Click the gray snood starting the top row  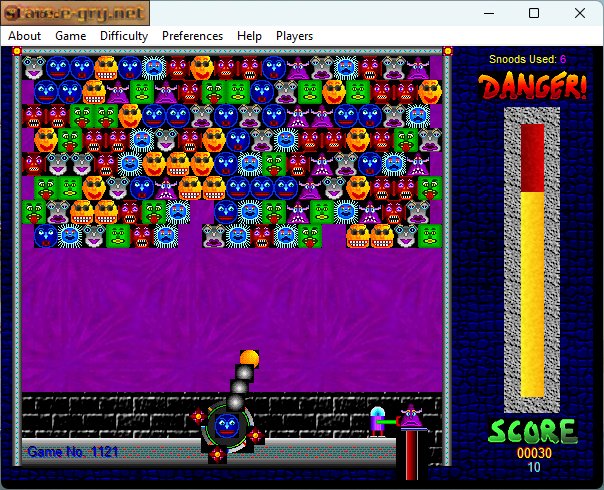[34, 68]
